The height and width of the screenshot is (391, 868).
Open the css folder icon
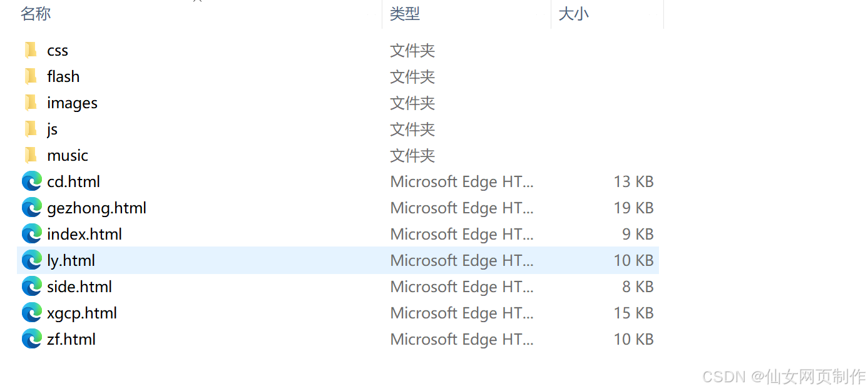click(x=31, y=50)
